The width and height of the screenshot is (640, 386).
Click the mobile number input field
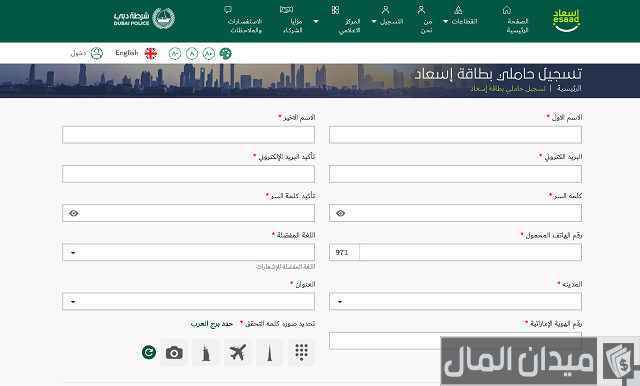(x=470, y=252)
